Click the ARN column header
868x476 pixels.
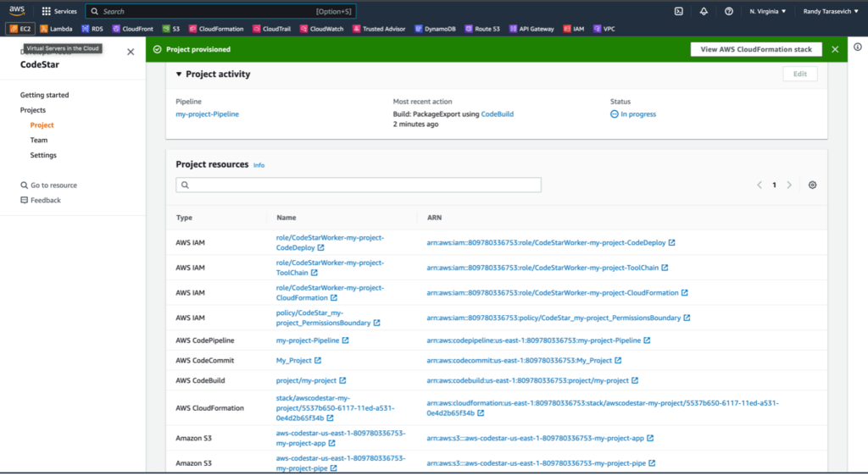[x=434, y=218]
